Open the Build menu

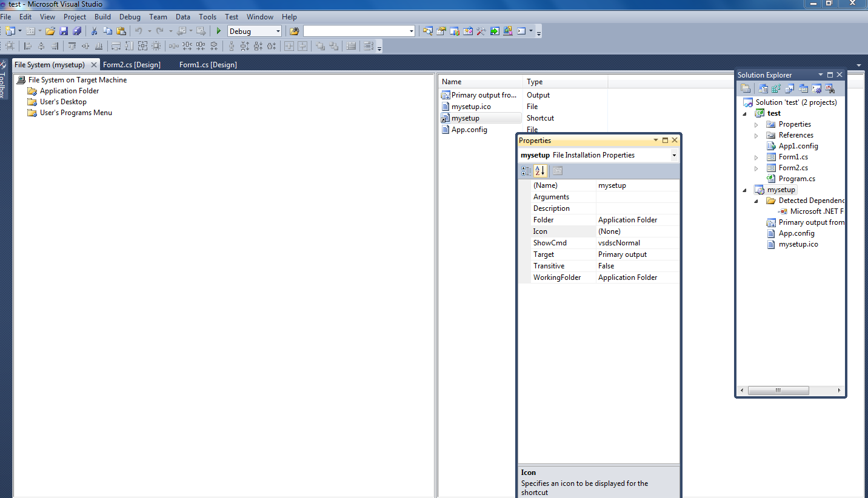pyautogui.click(x=102, y=17)
